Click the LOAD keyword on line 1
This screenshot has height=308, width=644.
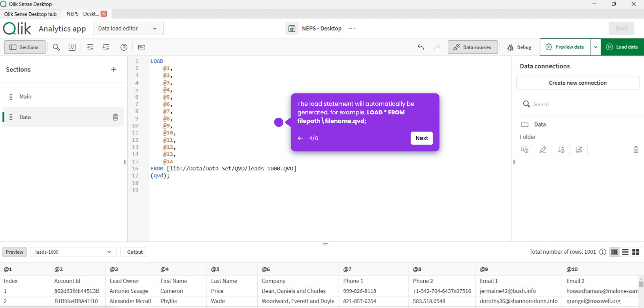[x=157, y=61]
